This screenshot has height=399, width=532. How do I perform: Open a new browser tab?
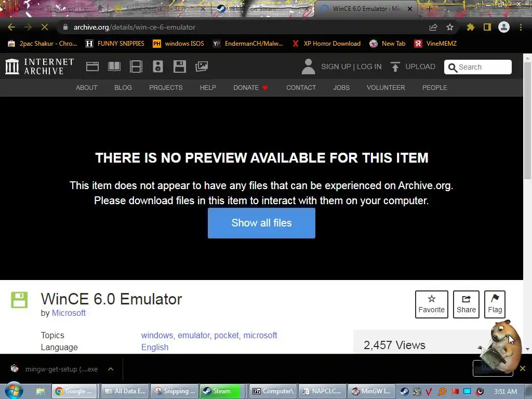point(429,9)
